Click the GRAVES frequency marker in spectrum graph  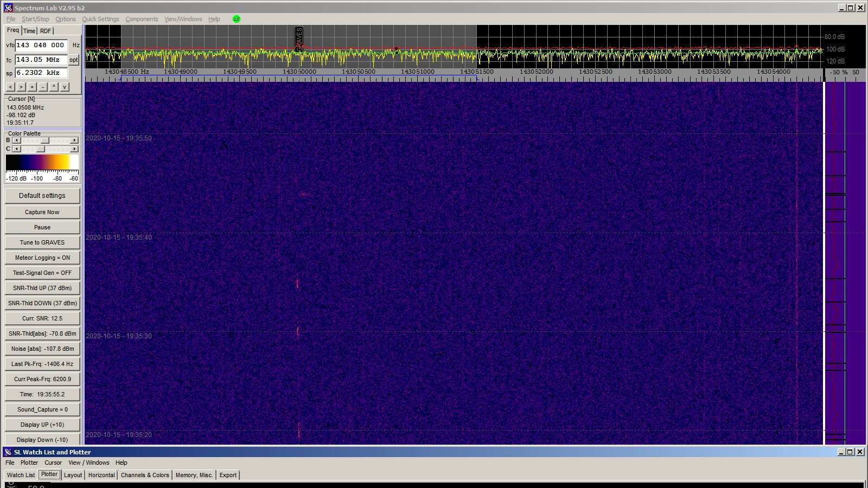pyautogui.click(x=298, y=39)
